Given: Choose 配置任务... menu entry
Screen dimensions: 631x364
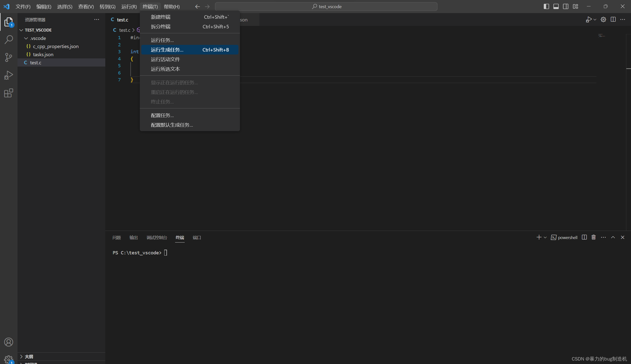Looking at the screenshot, I should [190, 115].
